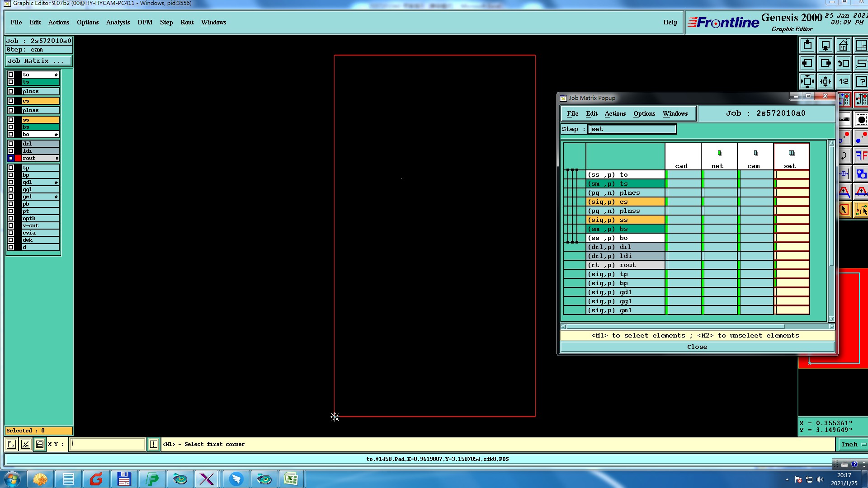868x488 pixels.
Task: Toggle the 'rout' layer checkbox
Action: point(11,158)
